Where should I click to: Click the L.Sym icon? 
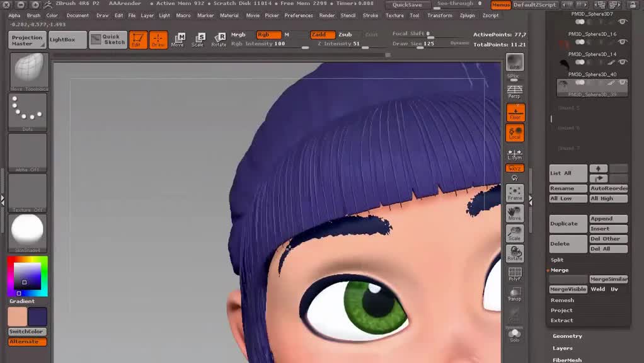point(515,154)
